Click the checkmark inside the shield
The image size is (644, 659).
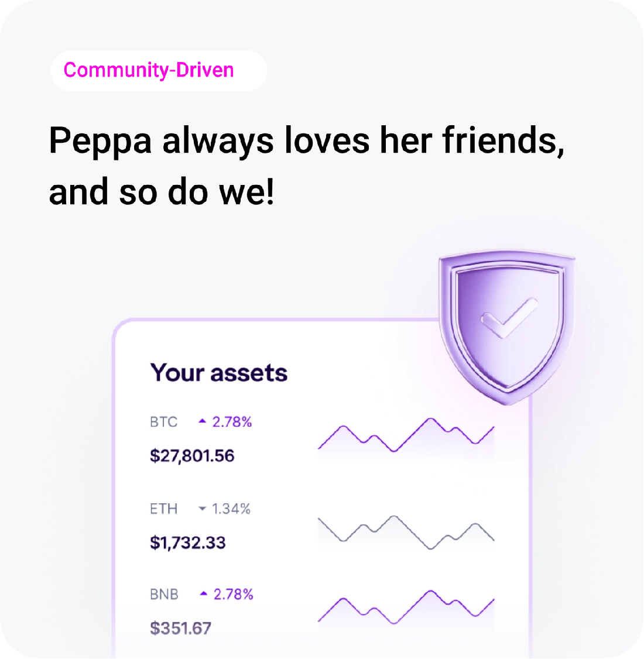[x=509, y=318]
